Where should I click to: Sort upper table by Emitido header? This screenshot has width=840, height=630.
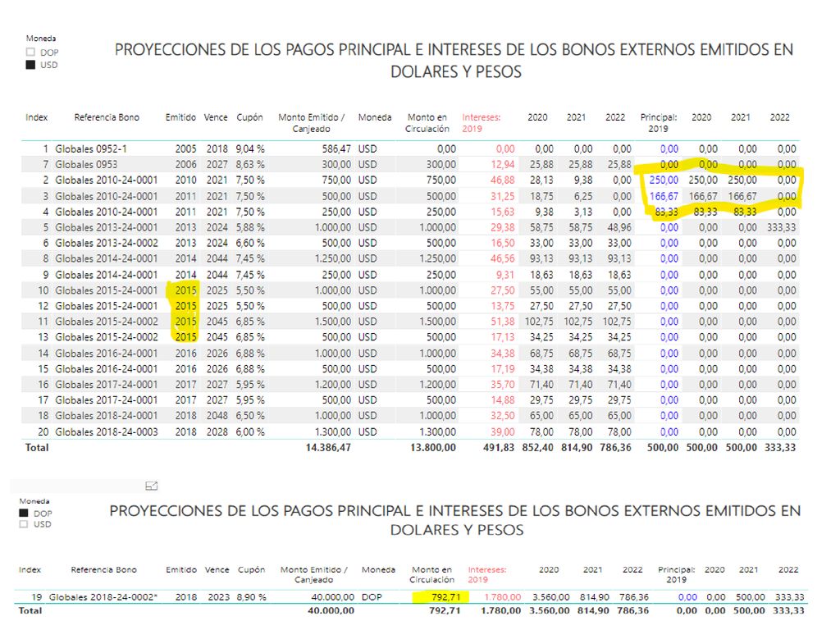click(x=180, y=117)
